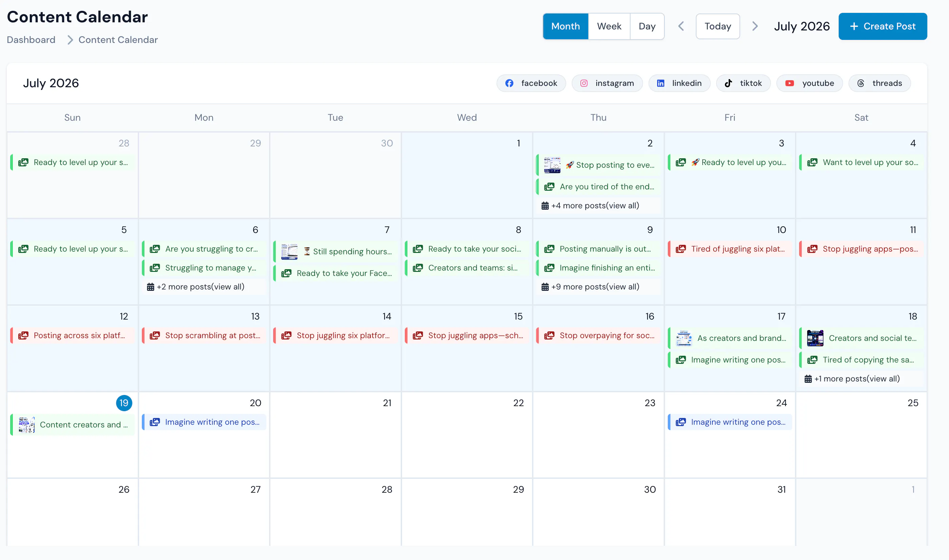This screenshot has width=949, height=560.
Task: Switch to the Month view tab
Action: point(565,26)
